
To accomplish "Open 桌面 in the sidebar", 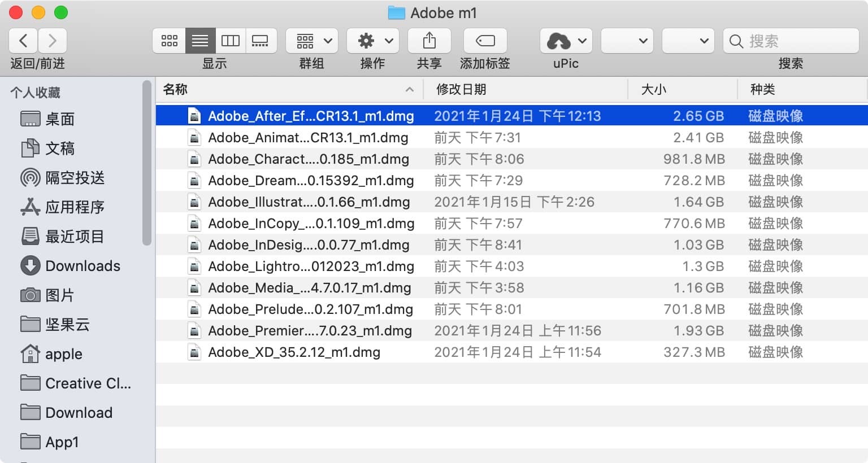I will [47, 119].
